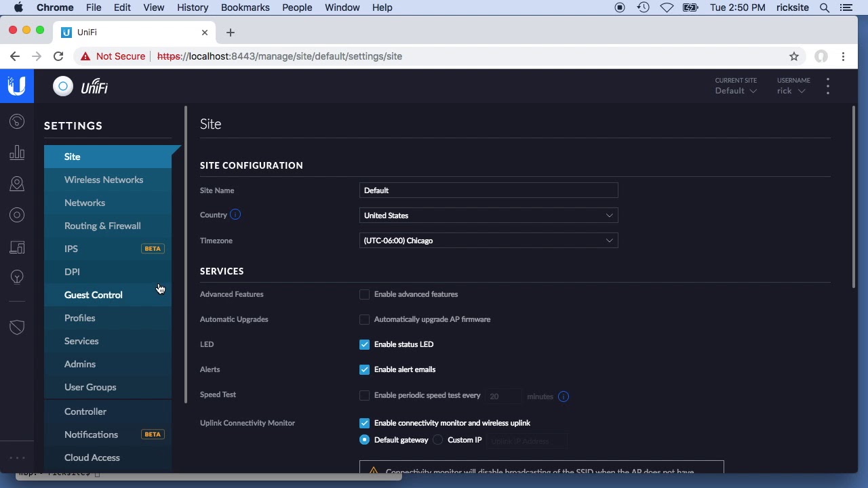Bookmark this page with star icon
The width and height of the screenshot is (868, 488).
(794, 56)
